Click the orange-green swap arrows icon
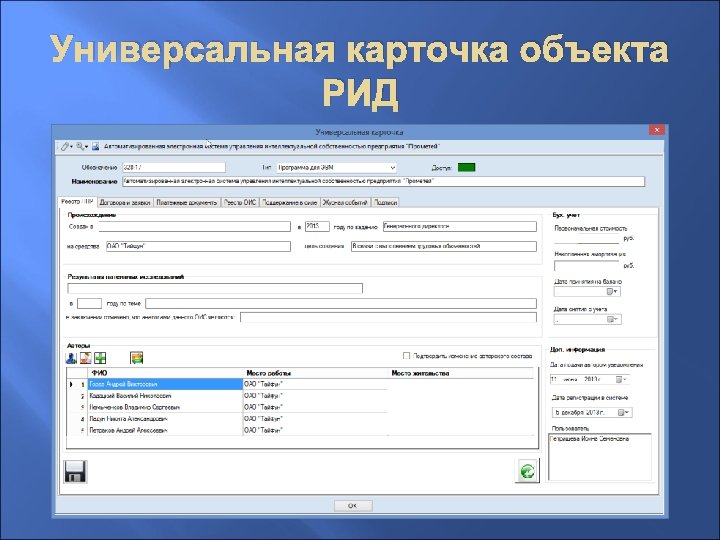Image resolution: width=720 pixels, height=540 pixels. coord(136,358)
